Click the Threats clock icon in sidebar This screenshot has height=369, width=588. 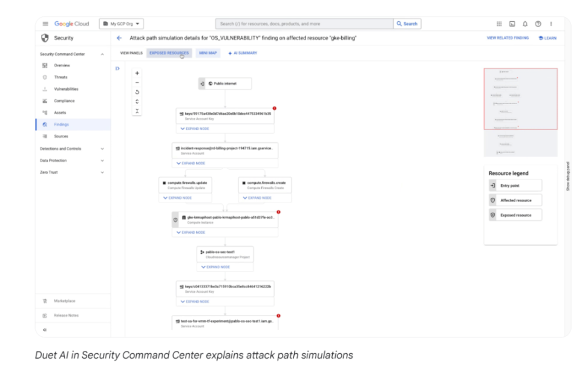(x=45, y=77)
